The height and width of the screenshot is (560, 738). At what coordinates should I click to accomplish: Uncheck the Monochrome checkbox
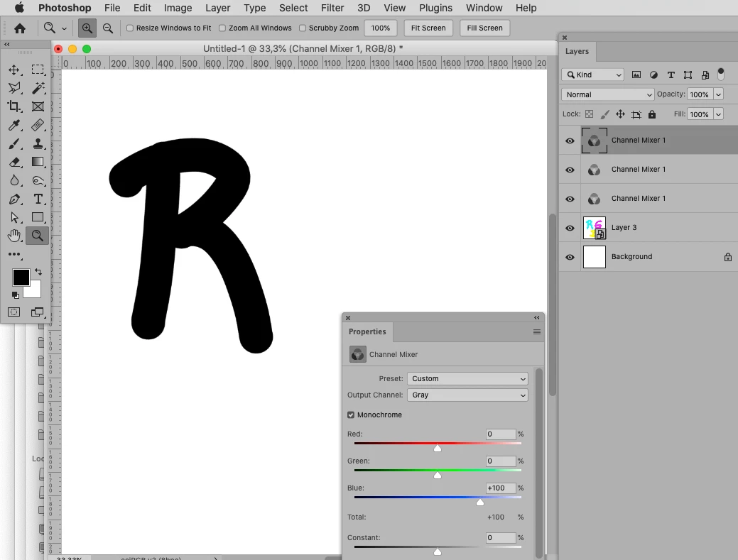click(351, 414)
